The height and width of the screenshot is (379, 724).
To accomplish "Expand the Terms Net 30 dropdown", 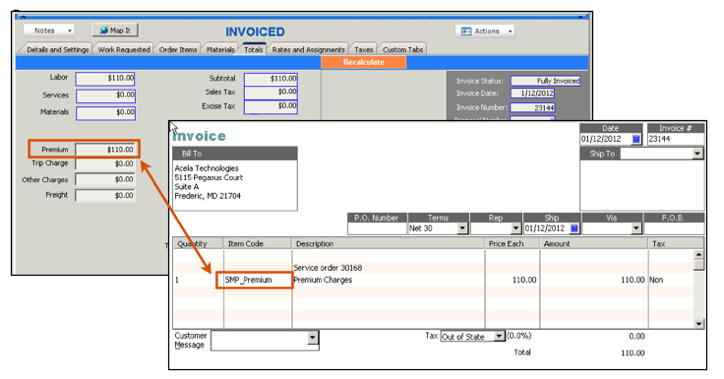I will point(462,229).
